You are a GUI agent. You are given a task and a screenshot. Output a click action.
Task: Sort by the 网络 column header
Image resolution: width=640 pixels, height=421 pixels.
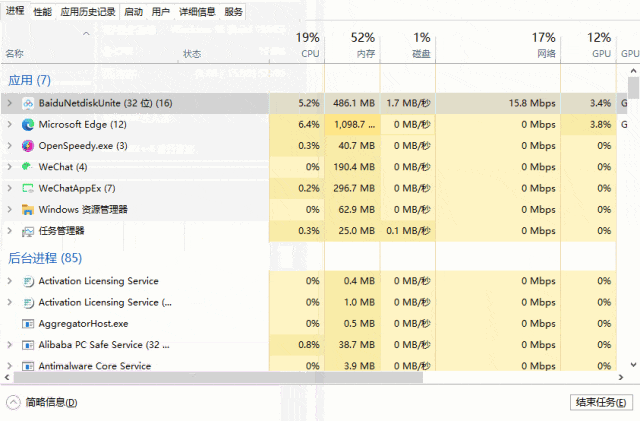[498, 45]
